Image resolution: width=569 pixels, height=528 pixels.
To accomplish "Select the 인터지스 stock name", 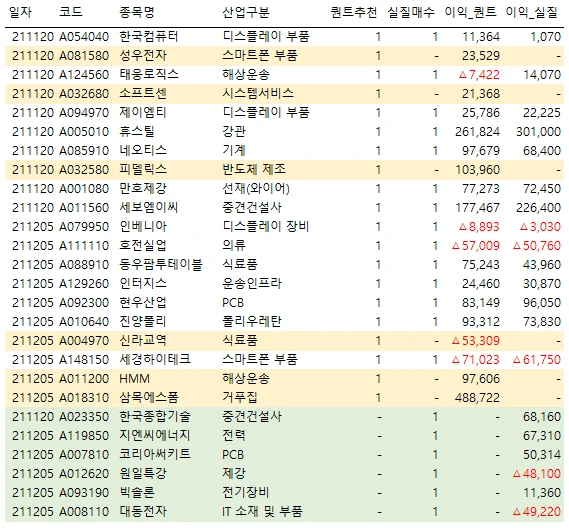I will [x=143, y=283].
